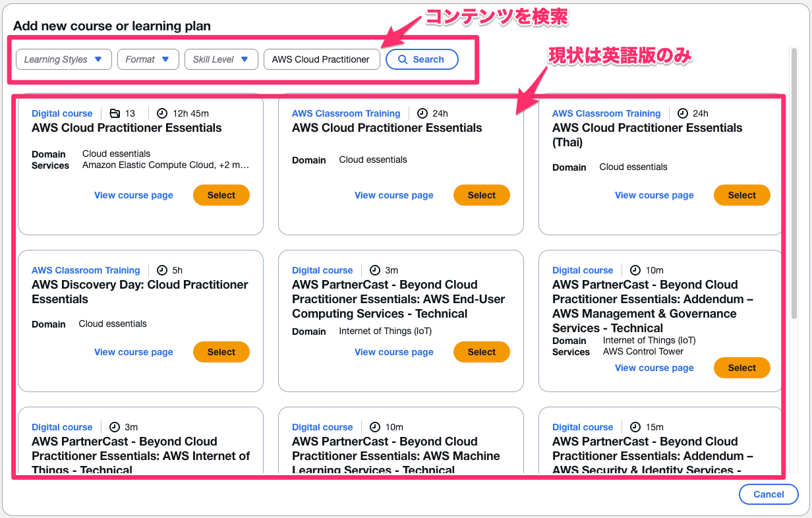Click the clock icon on the 5h Discovery Day card
The image size is (812, 518).
(162, 270)
